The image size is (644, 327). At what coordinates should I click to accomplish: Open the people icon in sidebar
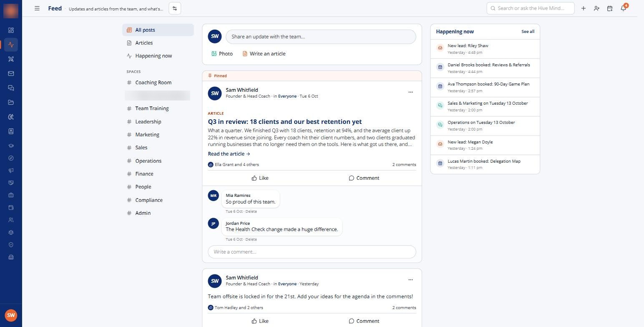tap(11, 220)
